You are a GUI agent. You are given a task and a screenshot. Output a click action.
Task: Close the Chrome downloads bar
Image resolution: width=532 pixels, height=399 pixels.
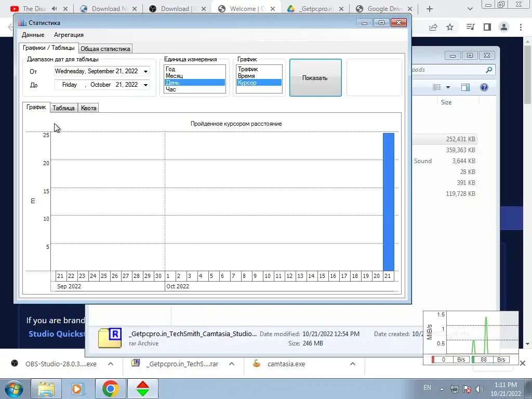pyautogui.click(x=523, y=363)
